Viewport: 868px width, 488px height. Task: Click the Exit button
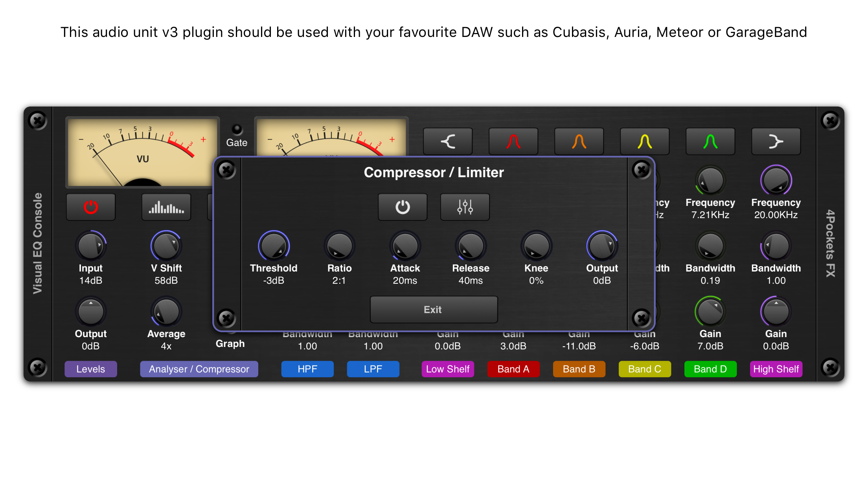[x=434, y=310]
